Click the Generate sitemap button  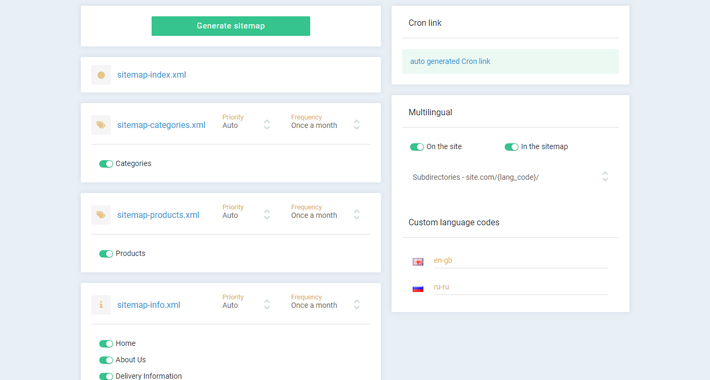click(230, 26)
